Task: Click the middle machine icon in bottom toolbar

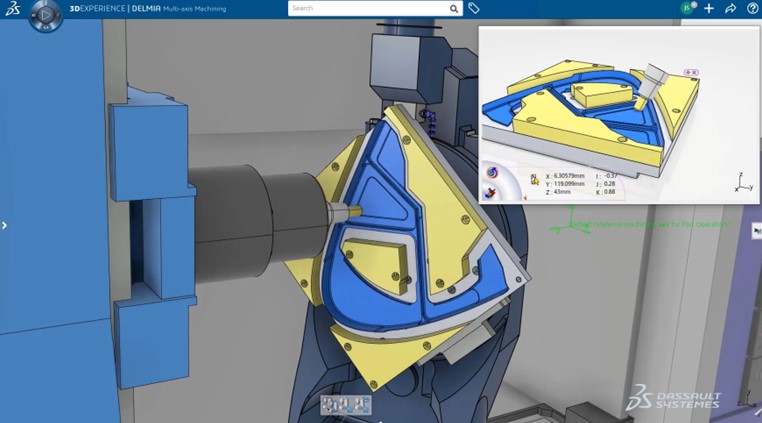Action: tap(345, 405)
